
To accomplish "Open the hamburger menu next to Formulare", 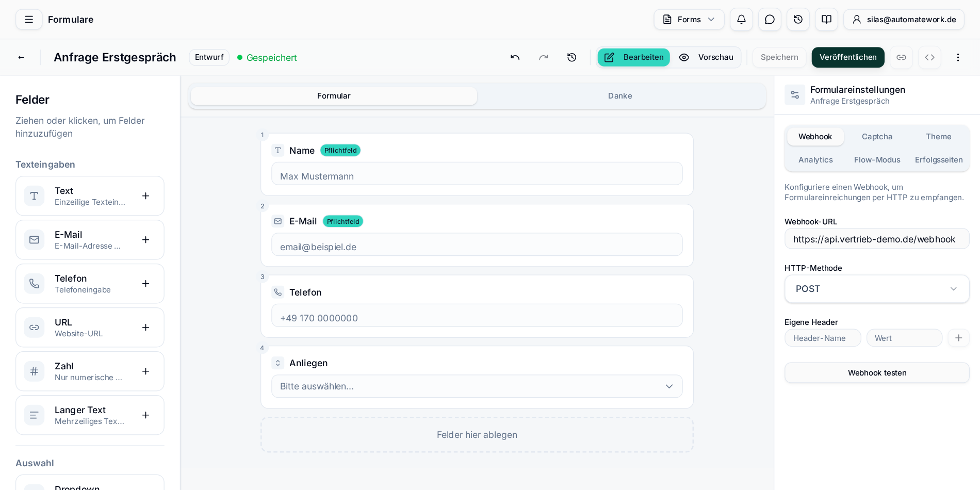I will (29, 20).
